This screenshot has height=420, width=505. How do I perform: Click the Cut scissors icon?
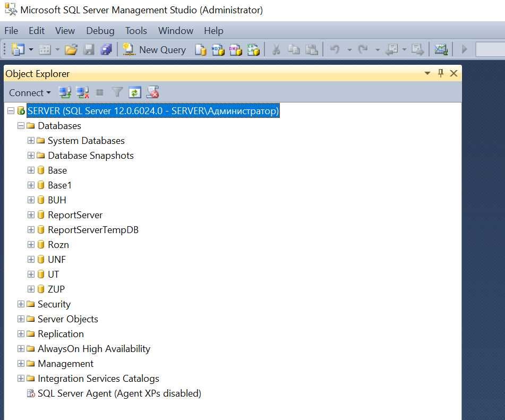(x=276, y=49)
